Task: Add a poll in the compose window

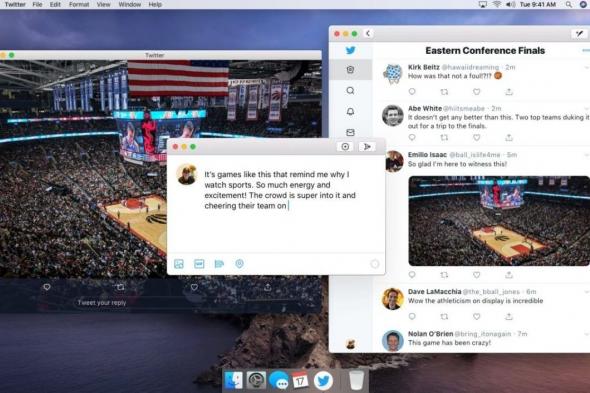Action: (219, 264)
